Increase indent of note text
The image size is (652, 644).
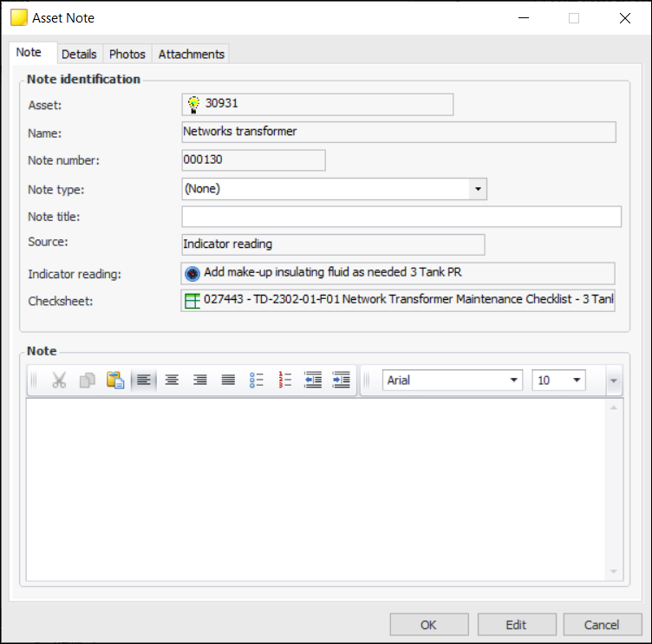click(341, 381)
